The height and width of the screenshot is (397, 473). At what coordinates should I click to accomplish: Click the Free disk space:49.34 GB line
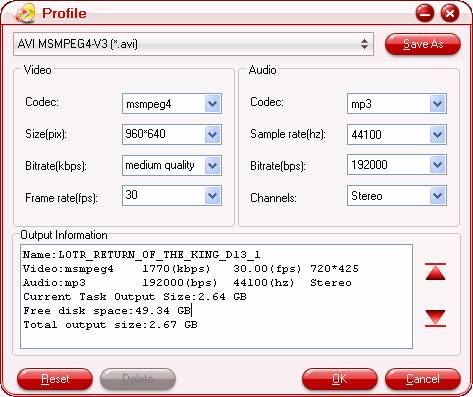click(107, 311)
